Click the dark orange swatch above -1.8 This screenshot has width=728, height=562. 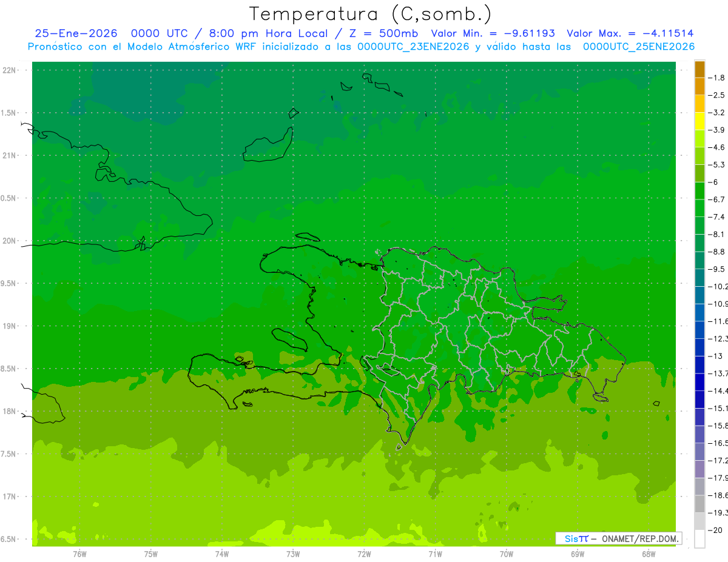[x=699, y=69]
